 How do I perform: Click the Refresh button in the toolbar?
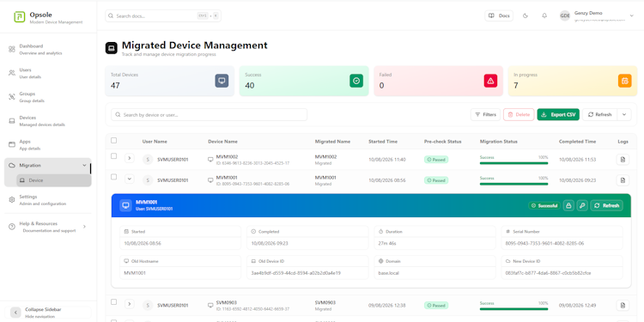pos(599,114)
